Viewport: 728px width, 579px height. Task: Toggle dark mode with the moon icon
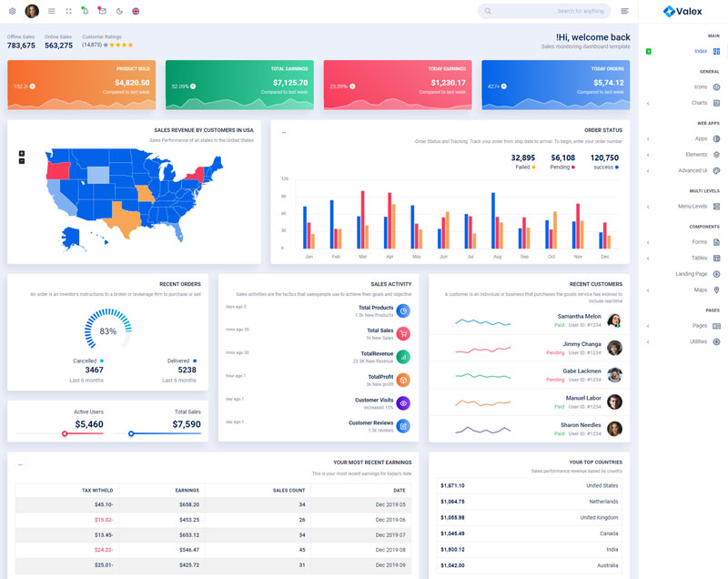[x=119, y=11]
